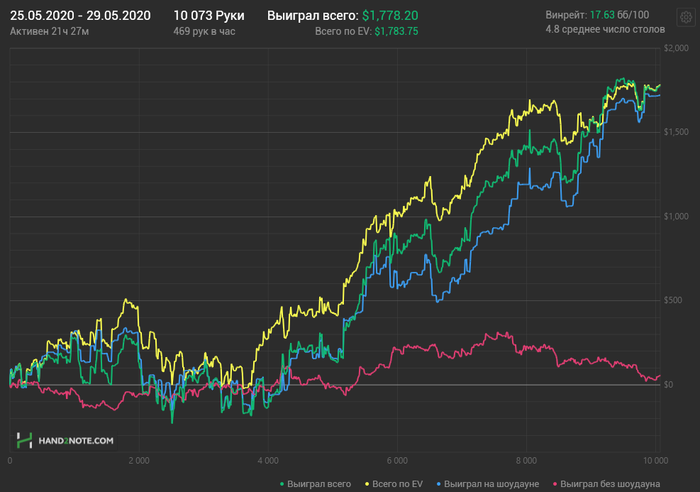
Task: Click the EV total value $1,783.75
Action: point(396,31)
